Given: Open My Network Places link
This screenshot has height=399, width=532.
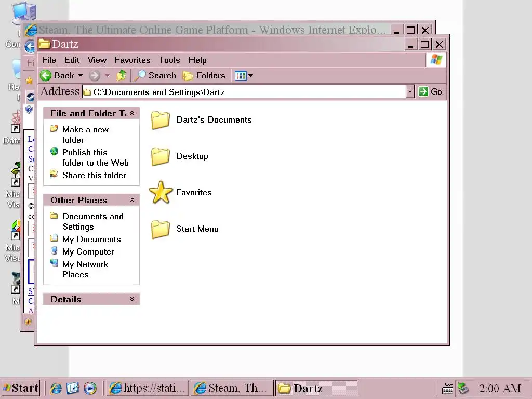Looking at the screenshot, I should click(85, 270).
